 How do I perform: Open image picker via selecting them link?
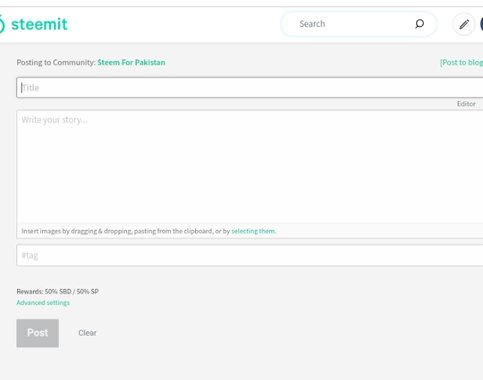pos(253,231)
